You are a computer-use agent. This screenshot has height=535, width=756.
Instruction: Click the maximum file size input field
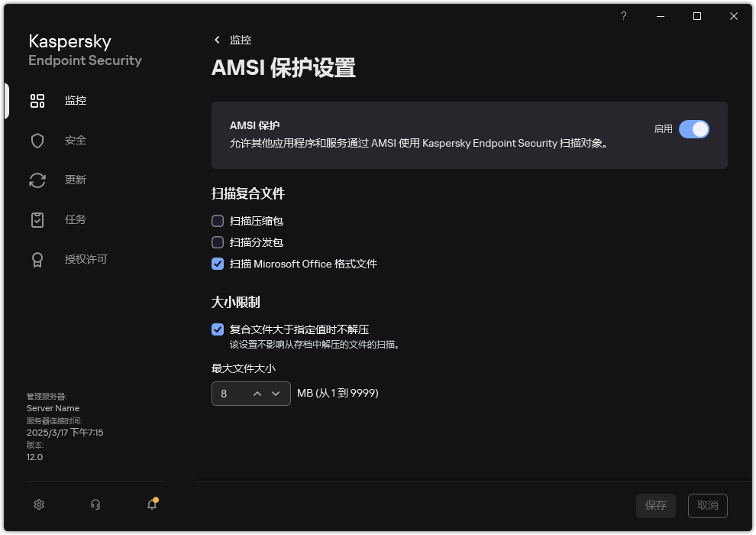tap(229, 394)
